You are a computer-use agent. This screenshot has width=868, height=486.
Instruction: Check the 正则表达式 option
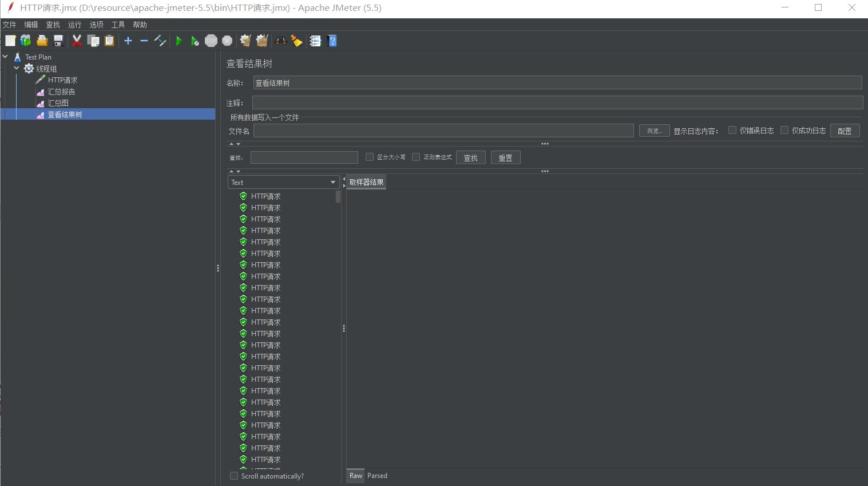coord(416,157)
